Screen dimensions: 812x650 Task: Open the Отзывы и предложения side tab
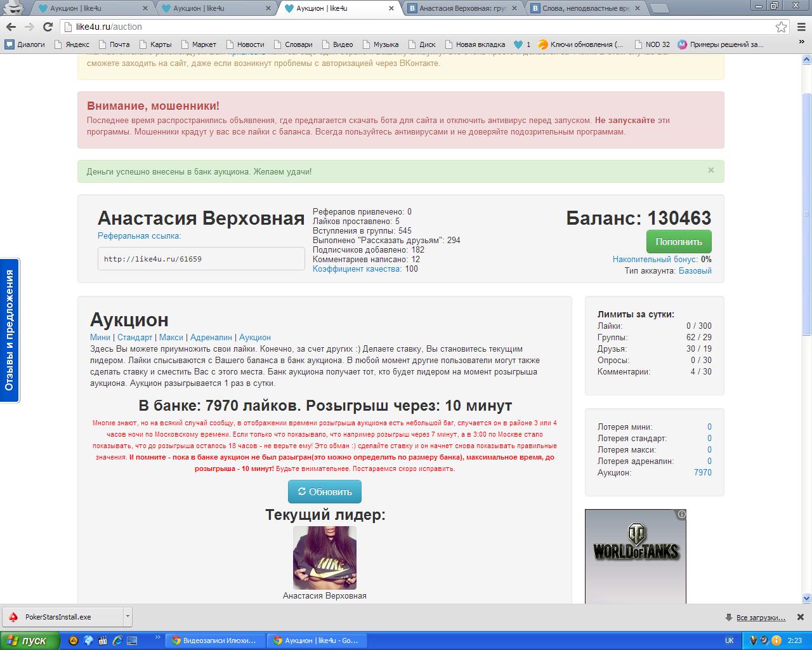click(10, 330)
